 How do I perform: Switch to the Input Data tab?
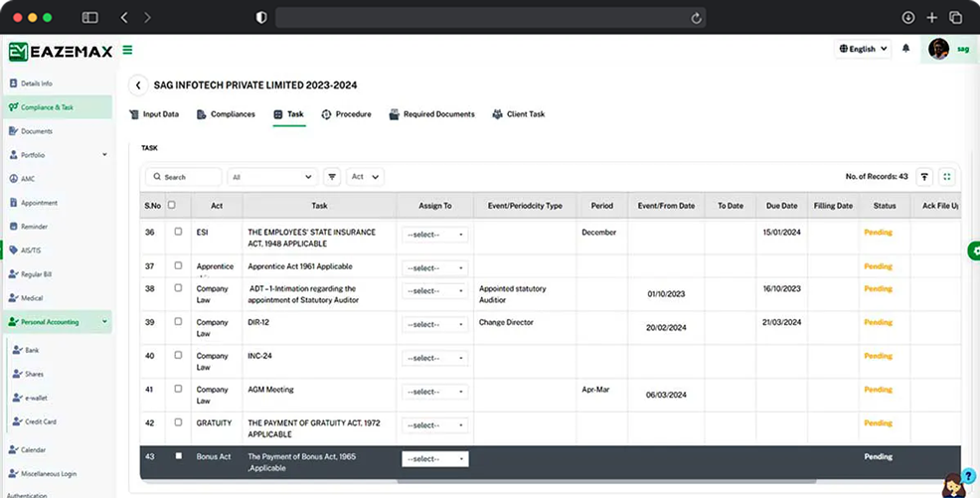154,114
